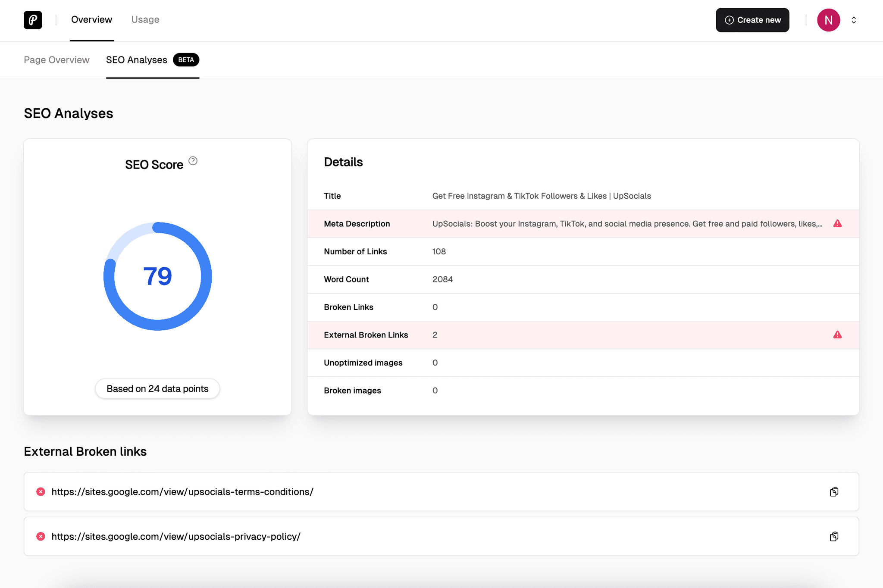Click the warning icon on Meta Description row
This screenshot has height=588, width=883.
pyautogui.click(x=838, y=223)
